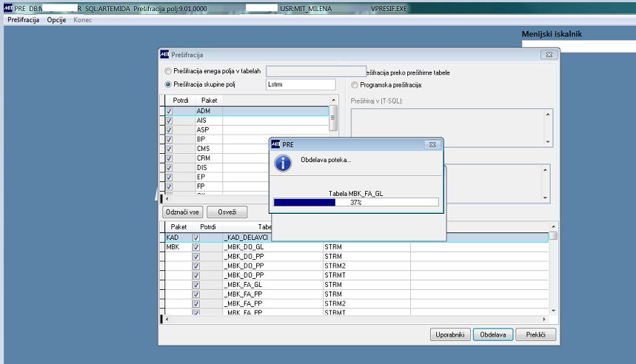Click down arrow of lower table scrollbar
636x364 pixels.
pos(553,311)
